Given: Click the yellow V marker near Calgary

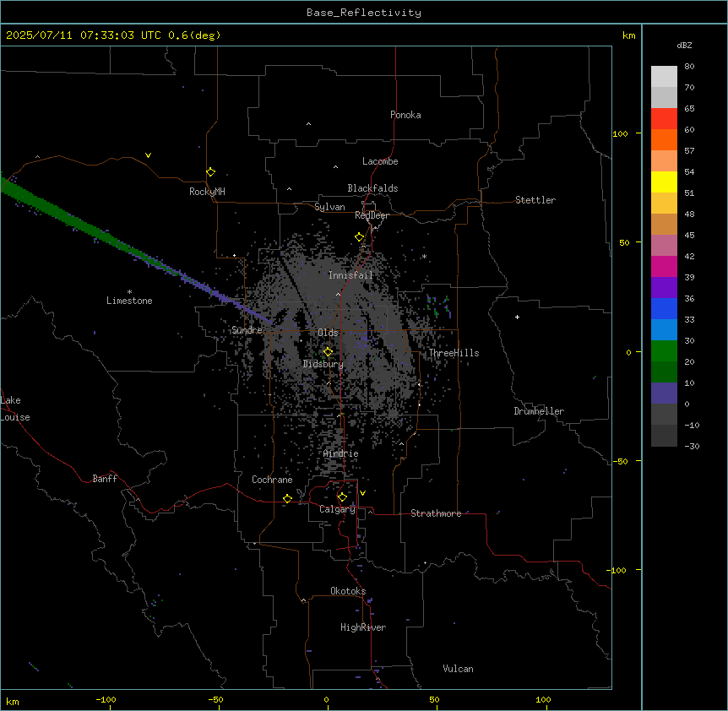Looking at the screenshot, I should tap(362, 493).
